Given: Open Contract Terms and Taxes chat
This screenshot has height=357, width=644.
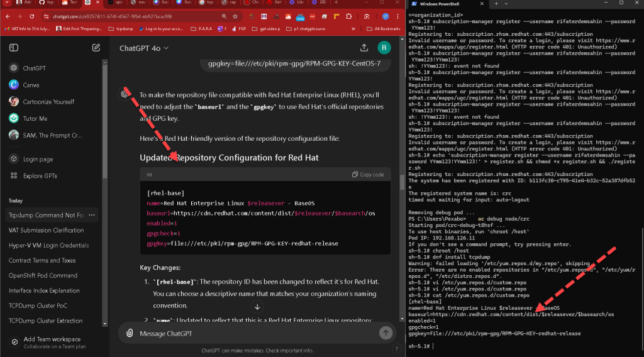Looking at the screenshot, I should 42,260.
